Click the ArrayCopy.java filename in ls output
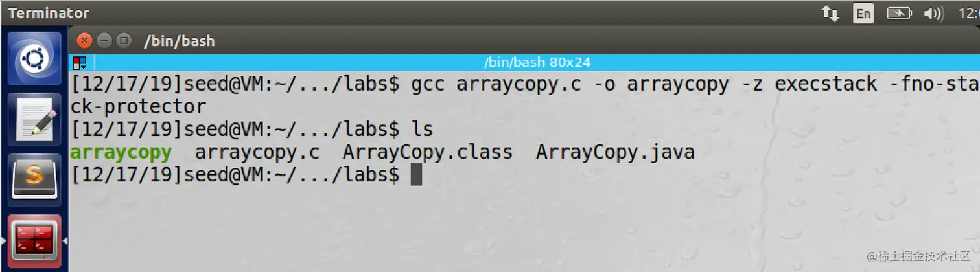980x272 pixels. 615,153
